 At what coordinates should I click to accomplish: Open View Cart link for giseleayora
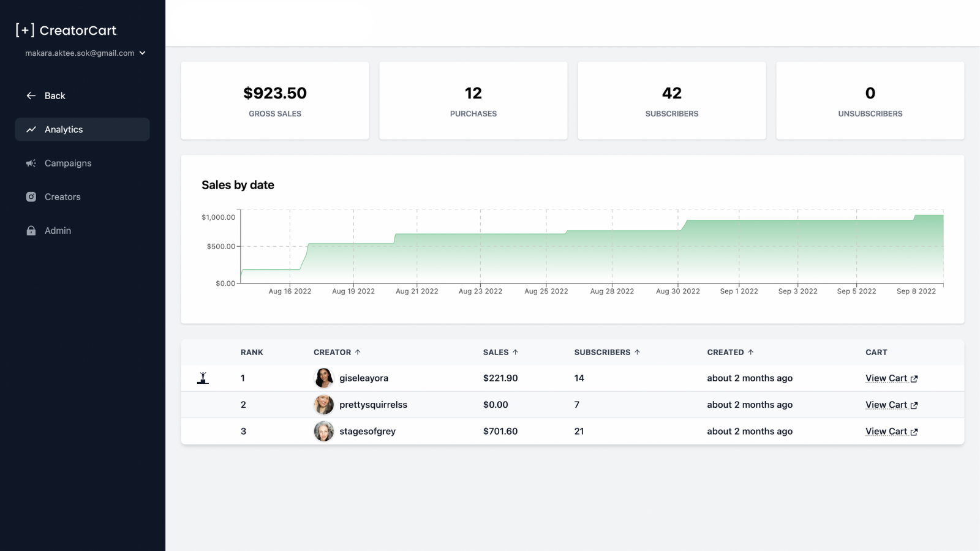[891, 378]
